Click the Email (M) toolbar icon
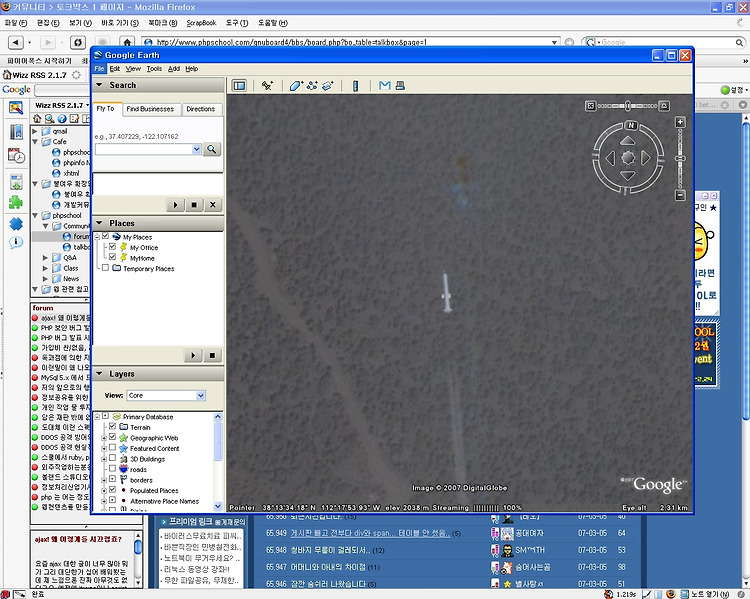 [x=385, y=85]
